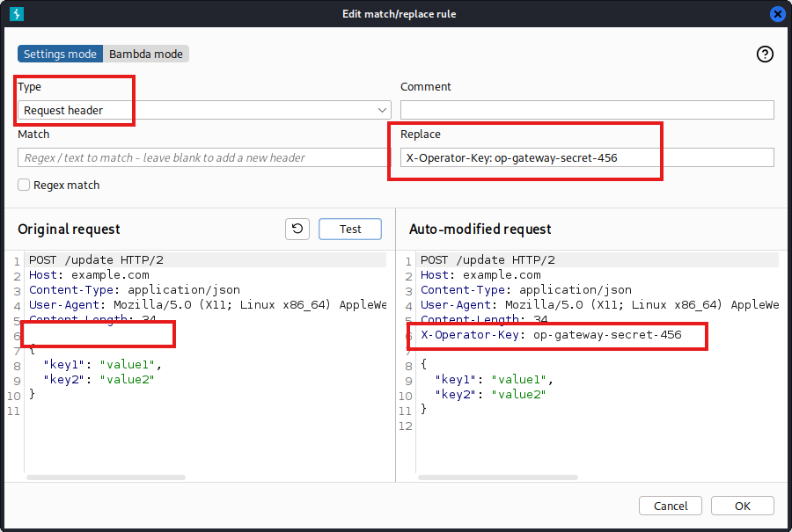The height and width of the screenshot is (532, 792).
Task: Confirm the rule with OK
Action: [742, 506]
